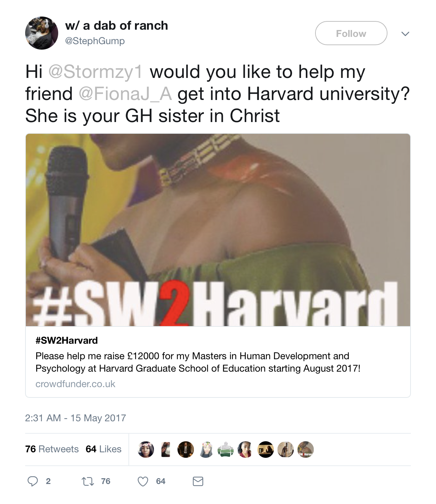This screenshot has height=504, width=436.
Task: Open the liker avatar wearing dark suit
Action: [186, 449]
